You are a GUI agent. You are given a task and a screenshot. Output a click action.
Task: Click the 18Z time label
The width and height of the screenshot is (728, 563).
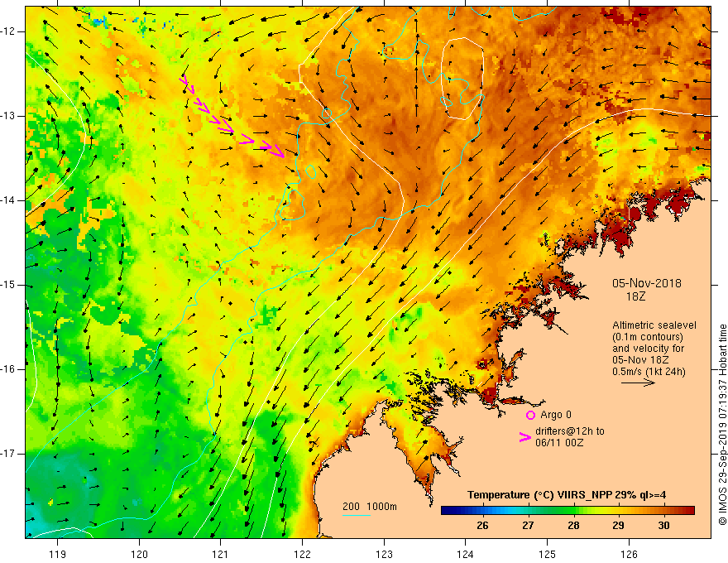(635, 296)
